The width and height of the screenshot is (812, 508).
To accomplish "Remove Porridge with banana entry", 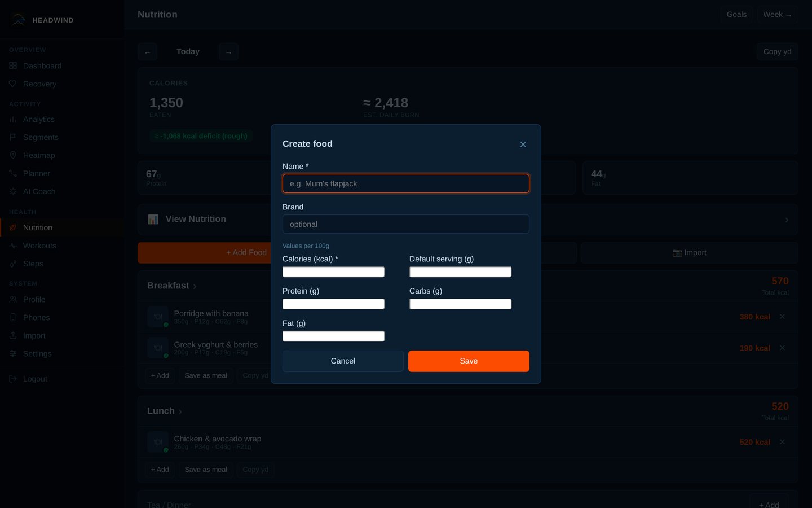I will click(x=782, y=317).
